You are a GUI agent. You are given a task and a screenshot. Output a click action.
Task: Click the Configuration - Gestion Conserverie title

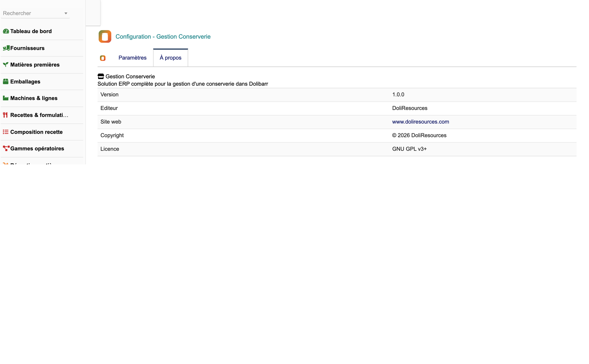[x=163, y=37]
